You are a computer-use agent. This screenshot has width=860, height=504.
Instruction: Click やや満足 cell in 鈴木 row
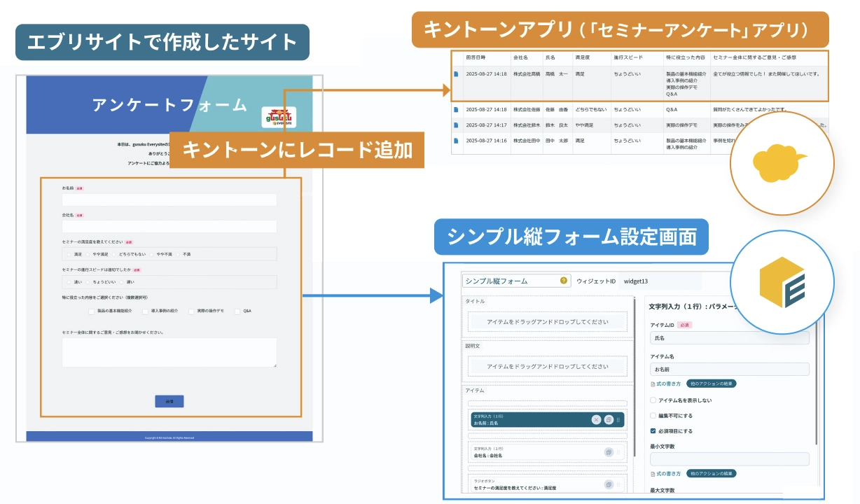click(x=585, y=125)
